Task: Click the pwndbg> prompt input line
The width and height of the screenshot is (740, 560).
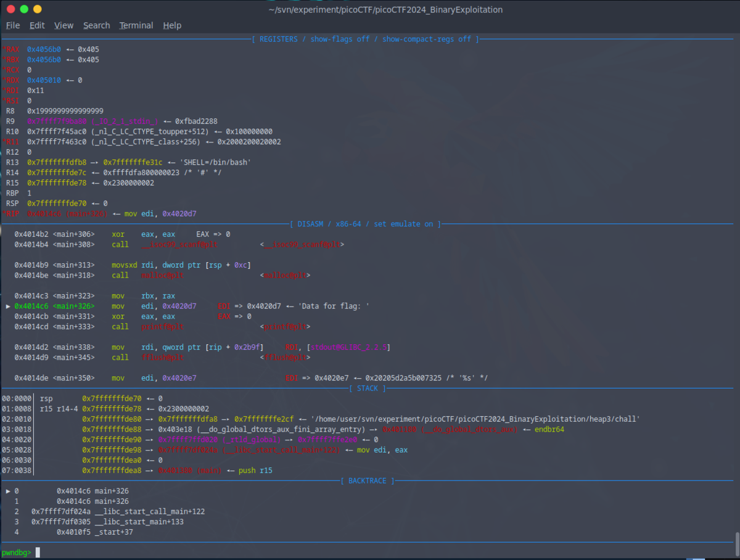Action: click(370, 552)
